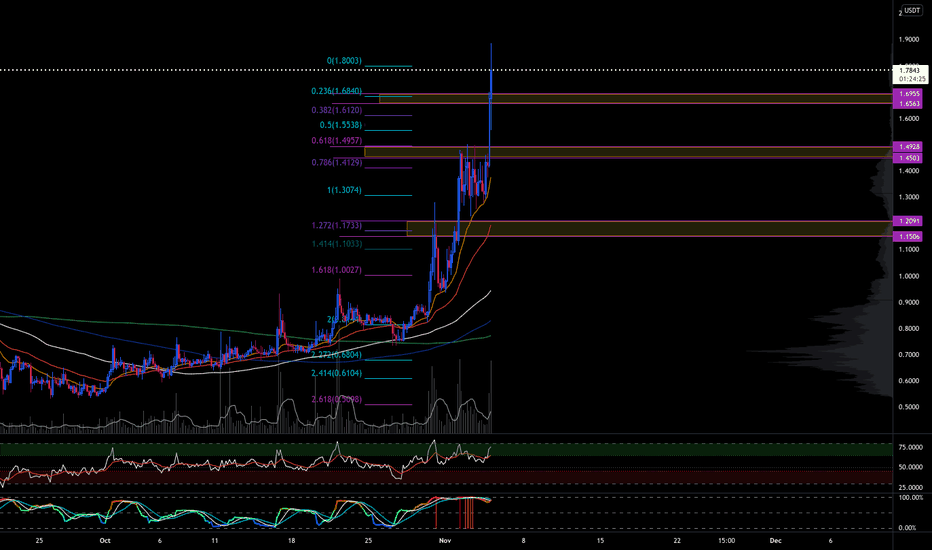The width and height of the screenshot is (932, 550).
Task: Click Fibonacci level label 0.236(1.6840)
Action: click(336, 91)
